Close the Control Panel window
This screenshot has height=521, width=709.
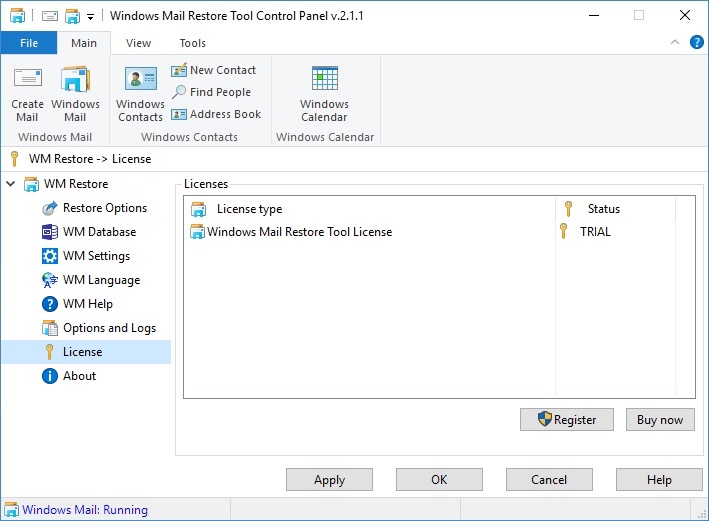(685, 16)
